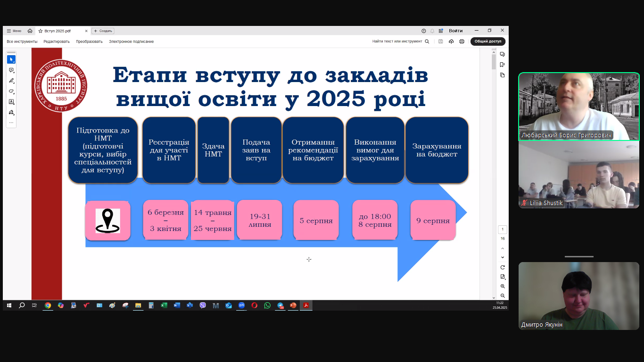Open Viber from the taskbar

[x=203, y=305]
